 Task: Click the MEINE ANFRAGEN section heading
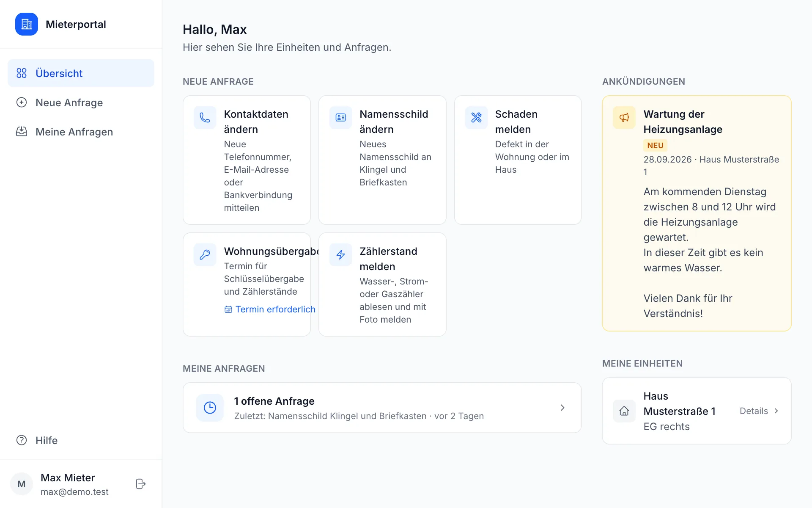[224, 368]
